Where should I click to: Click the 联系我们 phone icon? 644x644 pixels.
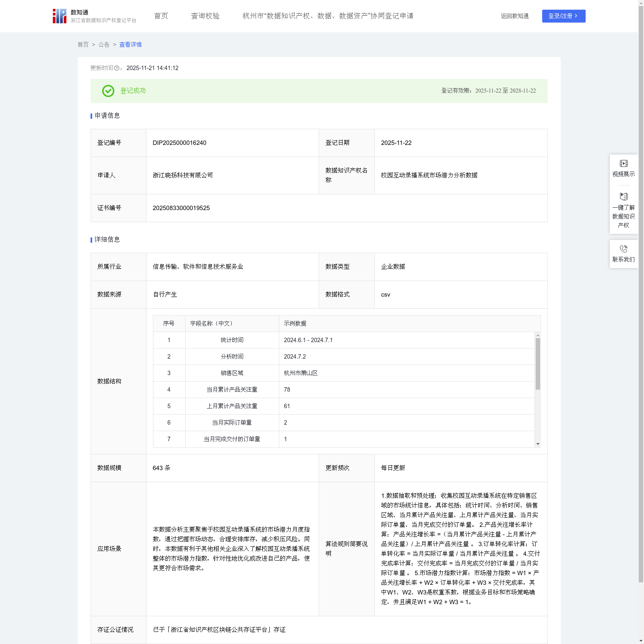point(623,249)
